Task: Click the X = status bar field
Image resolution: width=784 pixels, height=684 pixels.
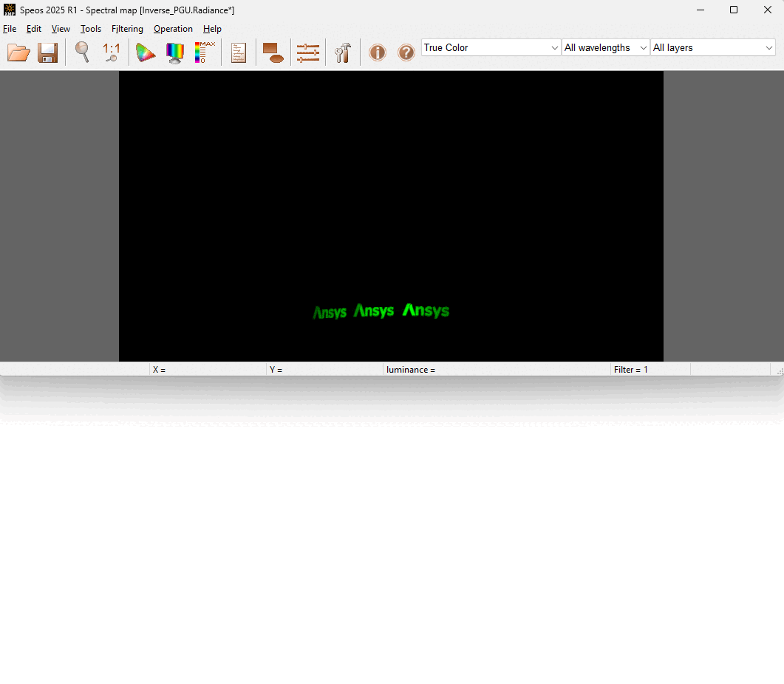Action: [x=208, y=370]
